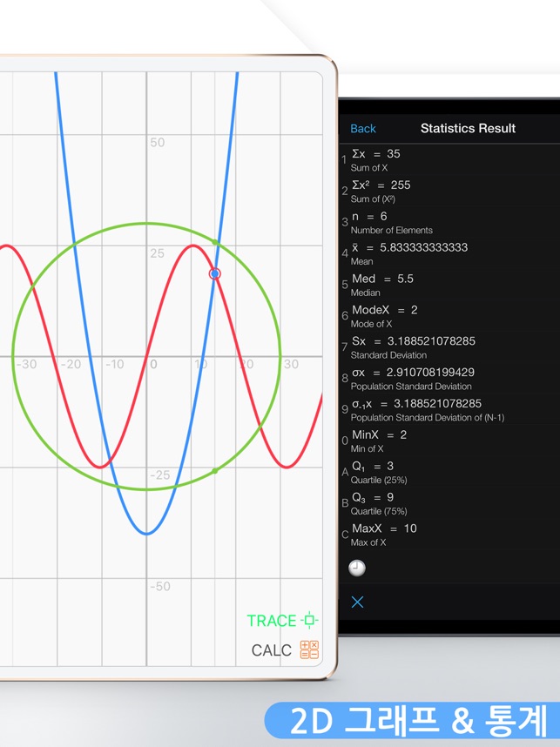Screen dimensions: 560x747
Task: Select the Mean 5.833333333333 row
Action: pyautogui.click(x=449, y=253)
